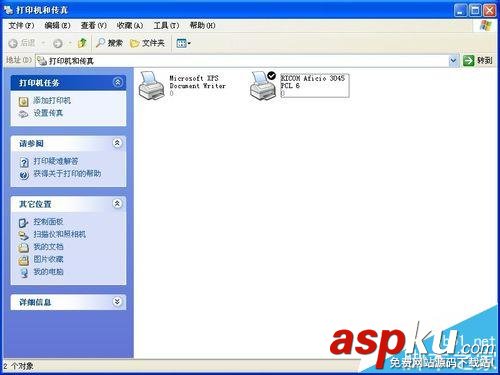Open 我的文档 link
Image resolution: width=500 pixels, height=375 pixels.
click(48, 247)
